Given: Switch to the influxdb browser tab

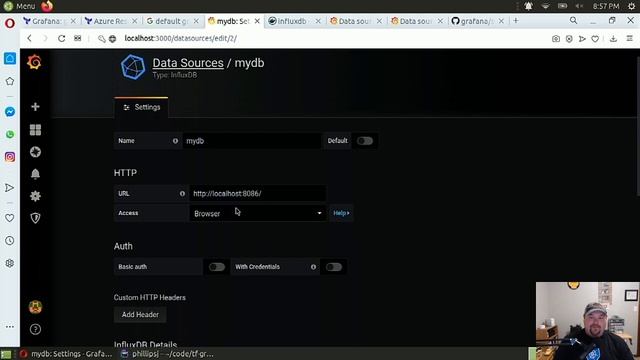Looking at the screenshot, I should [294, 21].
